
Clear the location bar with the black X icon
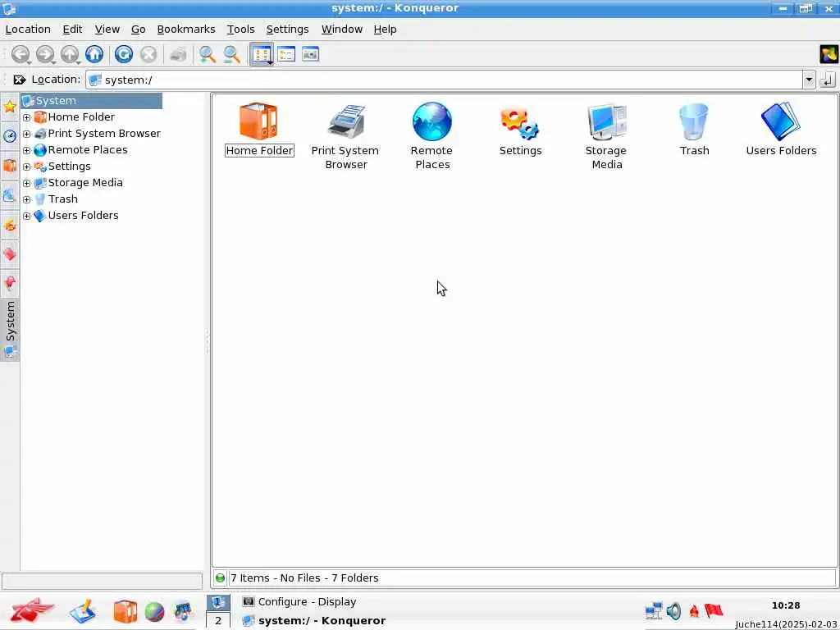pyautogui.click(x=20, y=80)
